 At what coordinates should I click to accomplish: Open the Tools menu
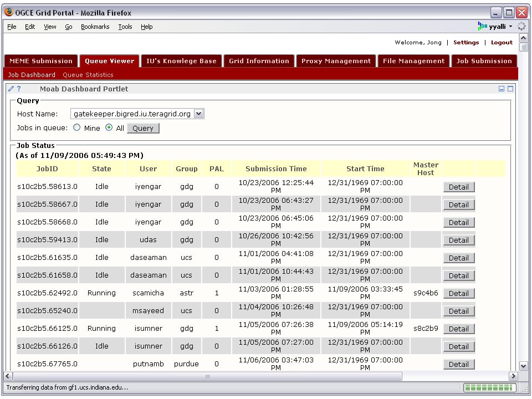coord(125,27)
